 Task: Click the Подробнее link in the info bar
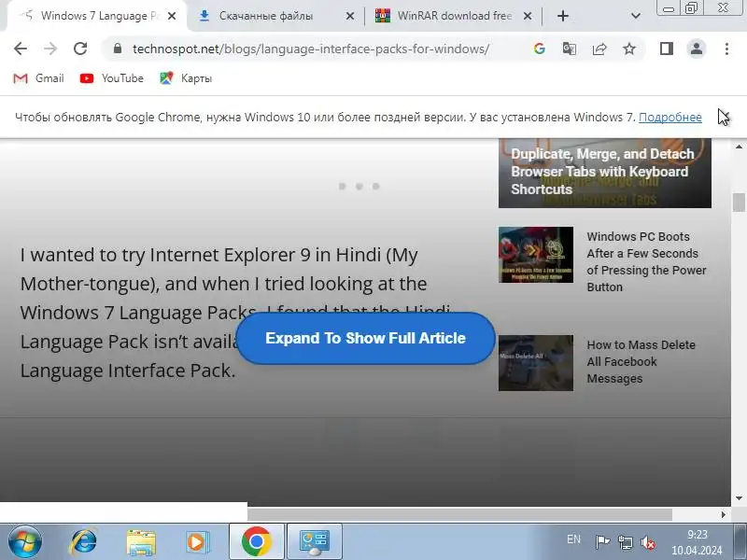[669, 118]
